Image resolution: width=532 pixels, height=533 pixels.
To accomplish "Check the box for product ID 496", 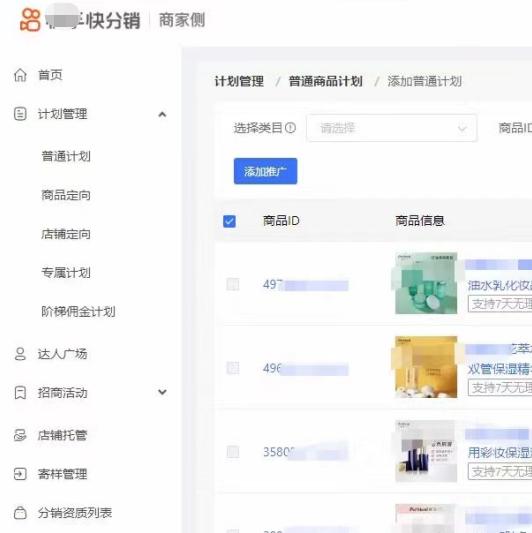I will (x=233, y=368).
